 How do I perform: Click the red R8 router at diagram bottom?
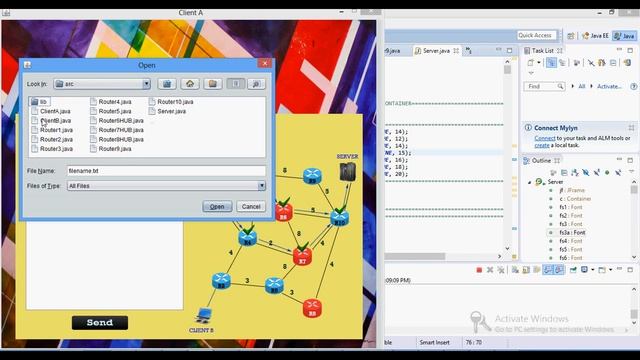[312, 308]
